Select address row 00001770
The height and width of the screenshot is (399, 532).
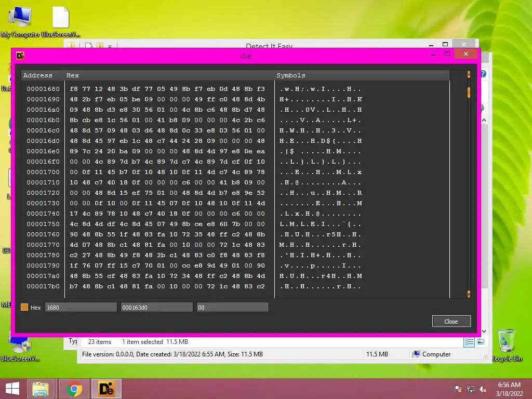[x=43, y=245]
